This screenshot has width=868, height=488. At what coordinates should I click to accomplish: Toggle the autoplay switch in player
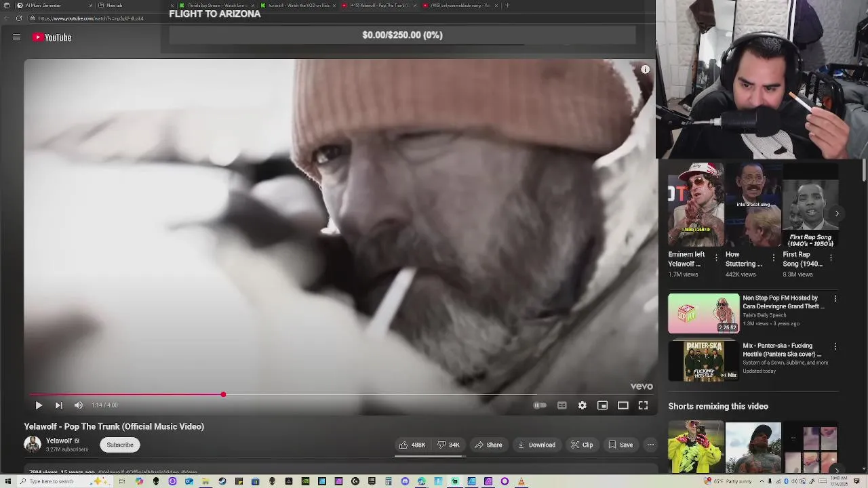(540, 405)
